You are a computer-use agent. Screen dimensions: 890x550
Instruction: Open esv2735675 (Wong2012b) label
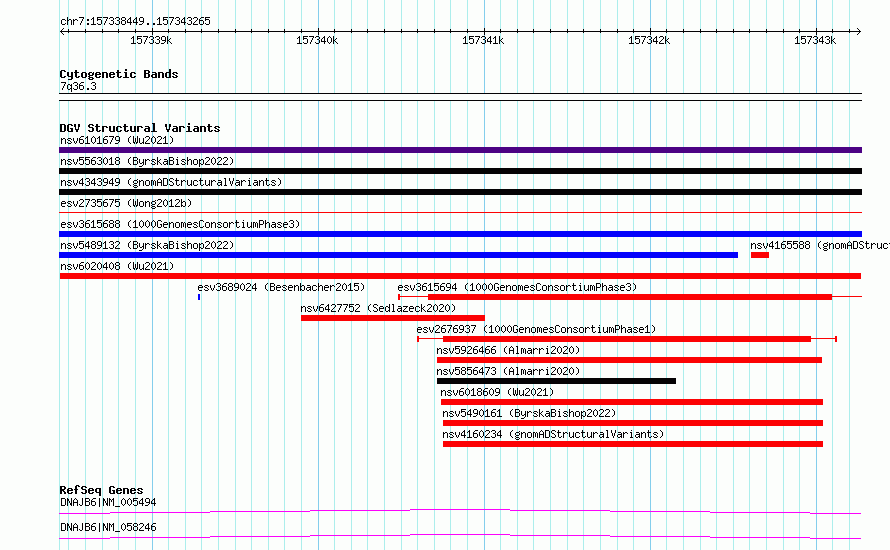tap(126, 203)
